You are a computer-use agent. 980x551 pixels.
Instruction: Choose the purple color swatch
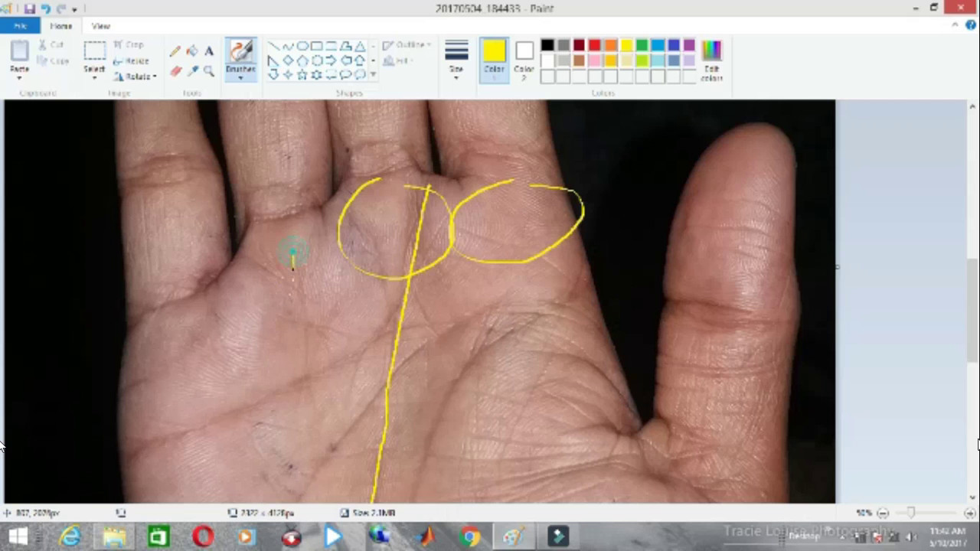click(x=689, y=46)
